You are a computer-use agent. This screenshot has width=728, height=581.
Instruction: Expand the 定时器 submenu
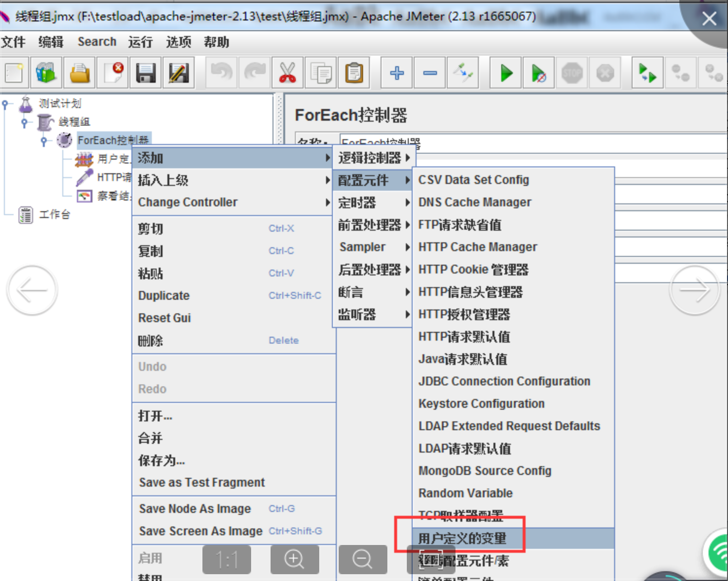(373, 202)
